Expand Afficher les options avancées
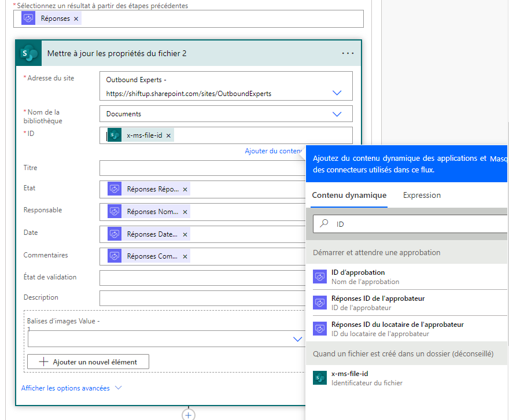 click(x=71, y=388)
